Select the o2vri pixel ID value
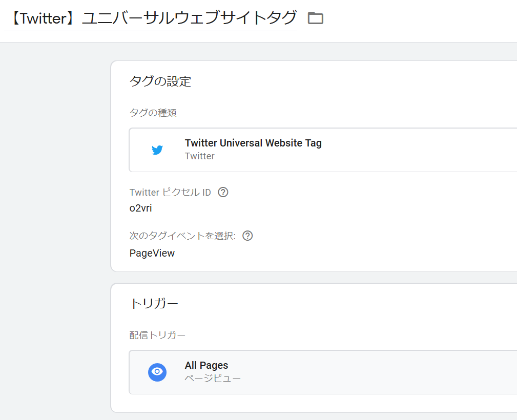The height and width of the screenshot is (420, 517). point(141,208)
